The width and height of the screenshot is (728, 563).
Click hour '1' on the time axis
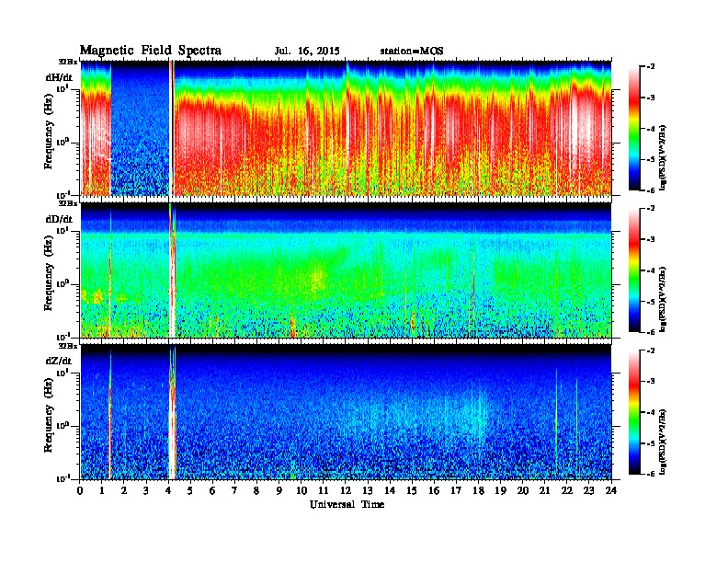click(102, 491)
